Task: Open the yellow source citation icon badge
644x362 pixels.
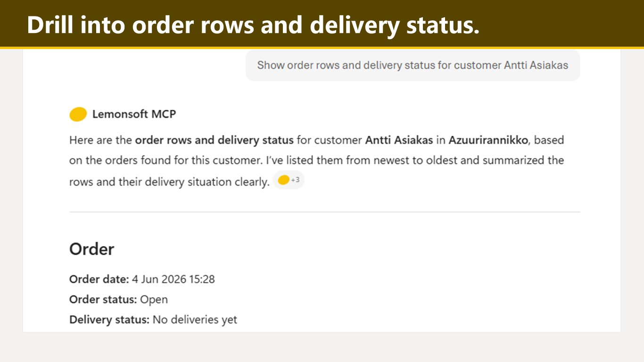Action: click(283, 180)
